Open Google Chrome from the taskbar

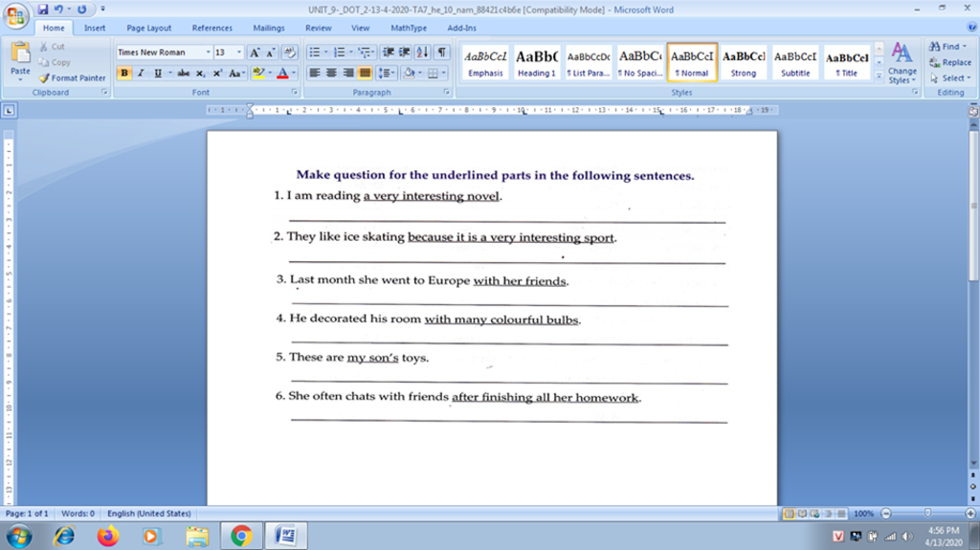click(241, 536)
